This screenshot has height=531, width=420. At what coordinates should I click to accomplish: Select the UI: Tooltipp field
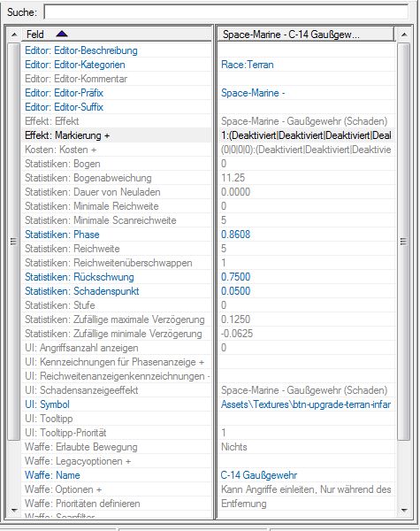pos(117,419)
